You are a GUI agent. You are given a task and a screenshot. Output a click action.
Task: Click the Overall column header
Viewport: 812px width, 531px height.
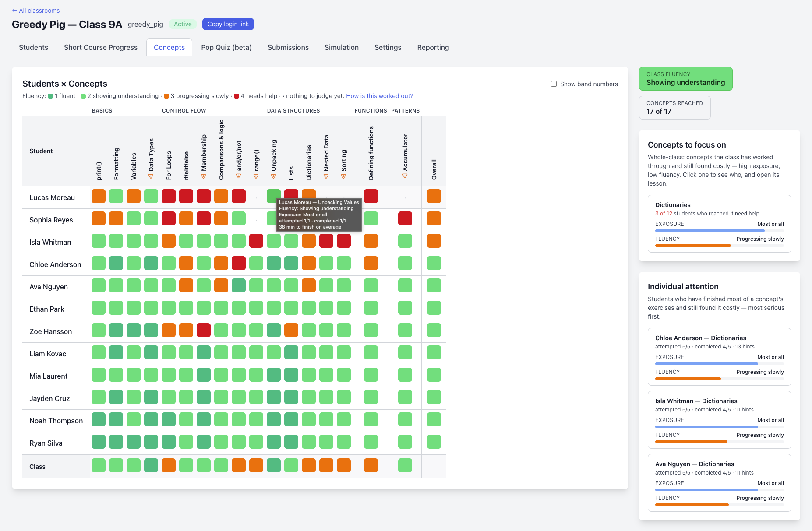click(x=434, y=169)
